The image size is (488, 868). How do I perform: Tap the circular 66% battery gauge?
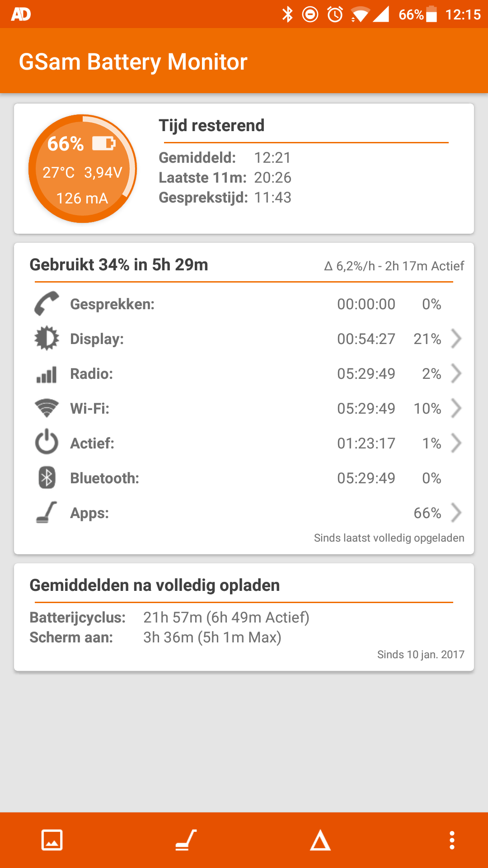pos(83,169)
